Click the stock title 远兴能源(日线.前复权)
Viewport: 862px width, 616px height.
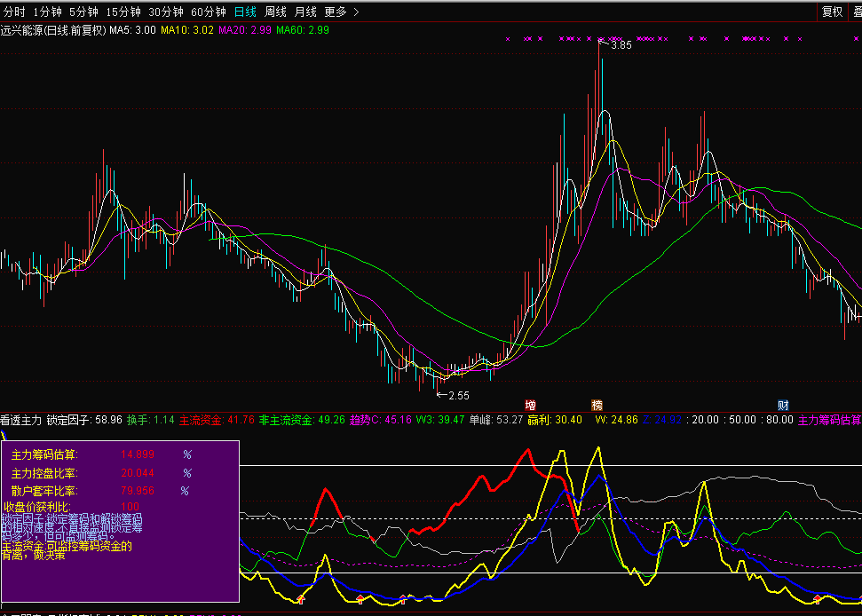pyautogui.click(x=53, y=30)
